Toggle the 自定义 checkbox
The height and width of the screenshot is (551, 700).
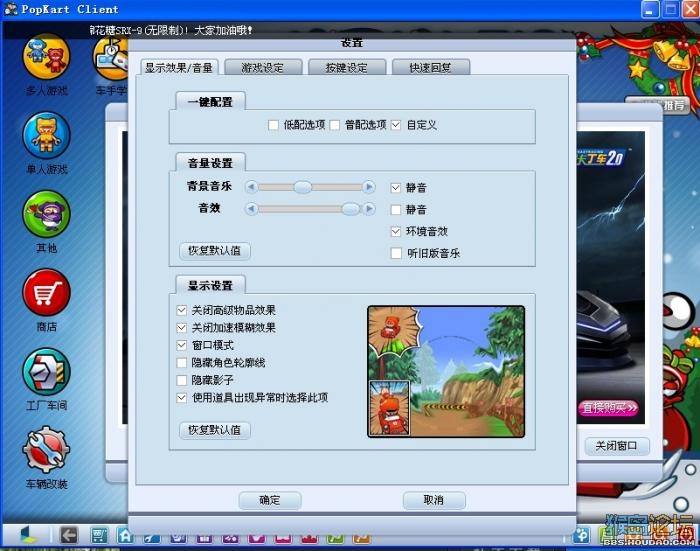click(x=396, y=125)
